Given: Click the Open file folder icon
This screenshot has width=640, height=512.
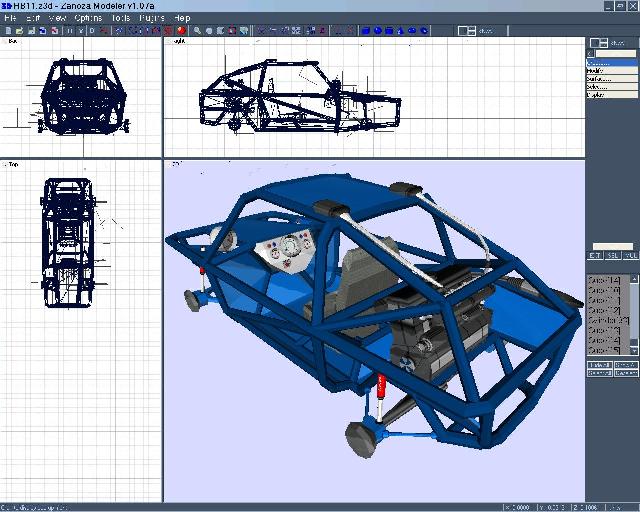Looking at the screenshot, I should (20, 30).
